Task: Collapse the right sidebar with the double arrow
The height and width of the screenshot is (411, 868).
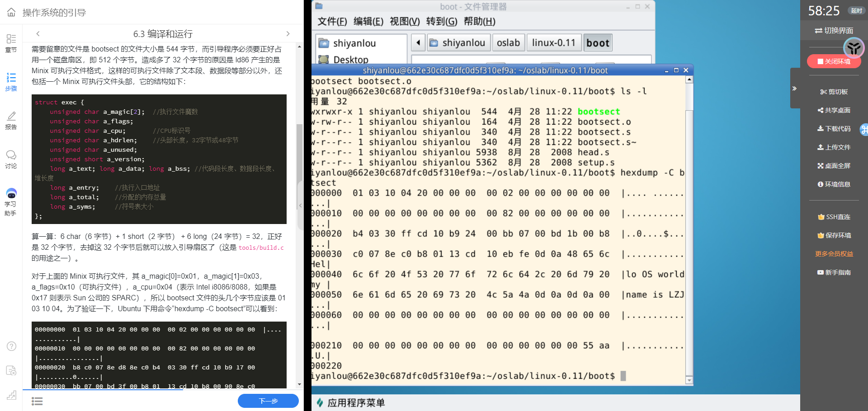Action: [x=794, y=89]
